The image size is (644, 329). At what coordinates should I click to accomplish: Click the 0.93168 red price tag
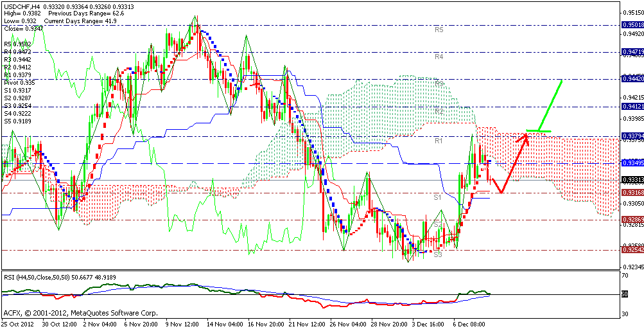click(x=631, y=193)
